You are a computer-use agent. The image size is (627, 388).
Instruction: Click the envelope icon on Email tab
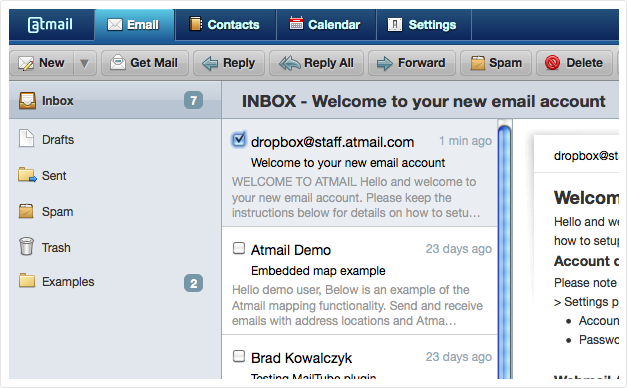(x=115, y=25)
